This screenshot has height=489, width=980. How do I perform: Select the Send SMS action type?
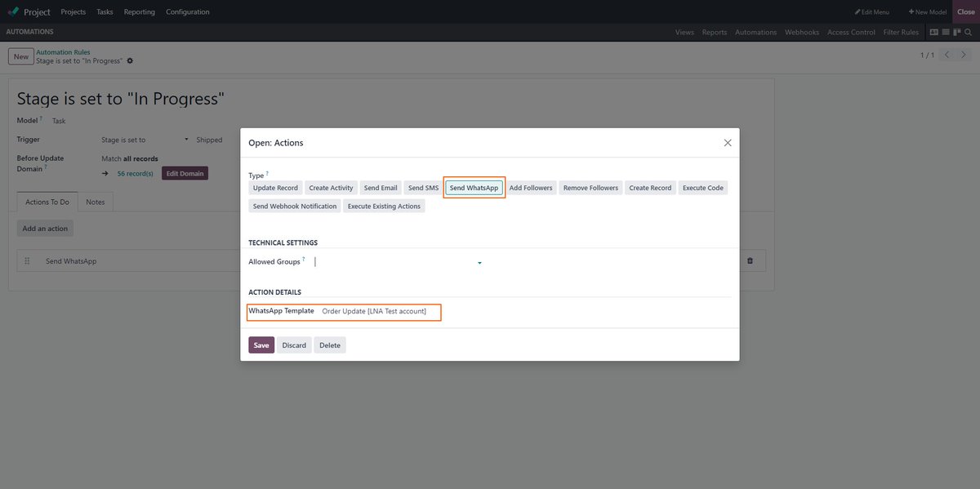pos(423,188)
